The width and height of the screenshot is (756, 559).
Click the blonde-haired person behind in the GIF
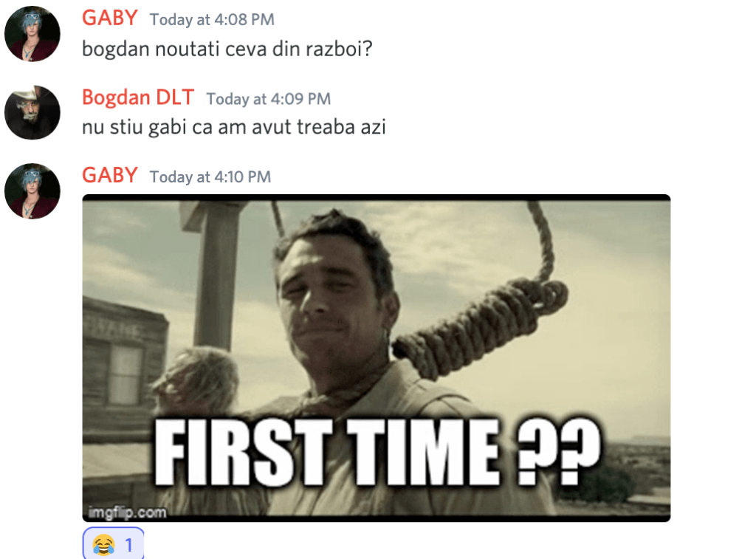tap(195, 381)
